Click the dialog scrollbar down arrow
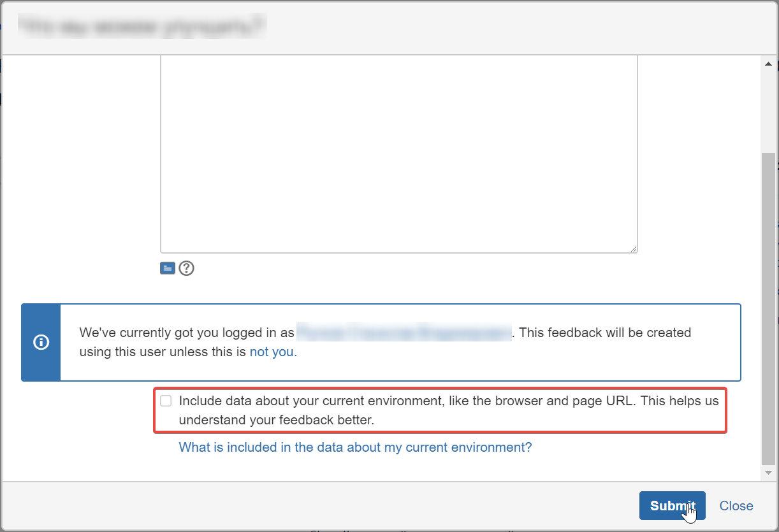The width and height of the screenshot is (779, 532). point(768,473)
